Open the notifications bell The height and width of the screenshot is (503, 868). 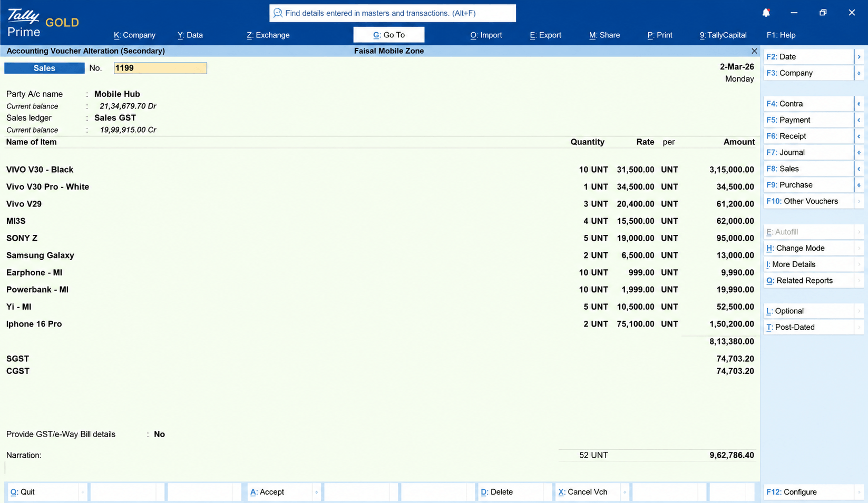766,13
